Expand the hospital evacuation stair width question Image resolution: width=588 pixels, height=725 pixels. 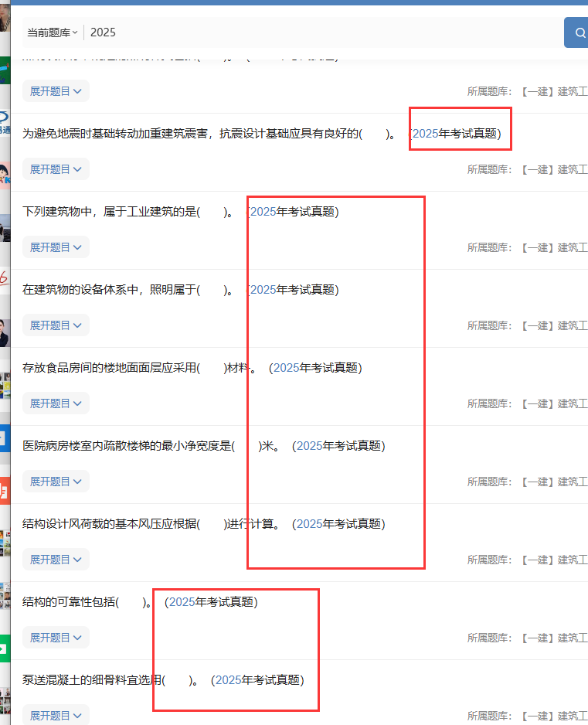(x=56, y=482)
